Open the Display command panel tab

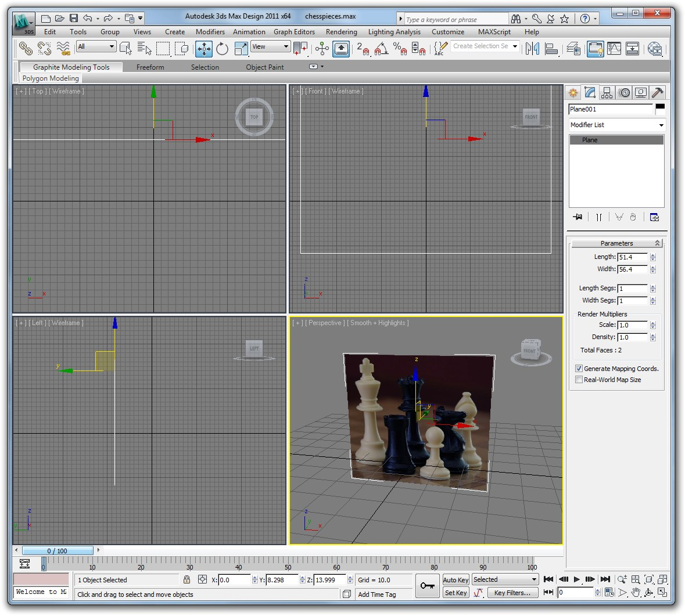click(x=641, y=93)
